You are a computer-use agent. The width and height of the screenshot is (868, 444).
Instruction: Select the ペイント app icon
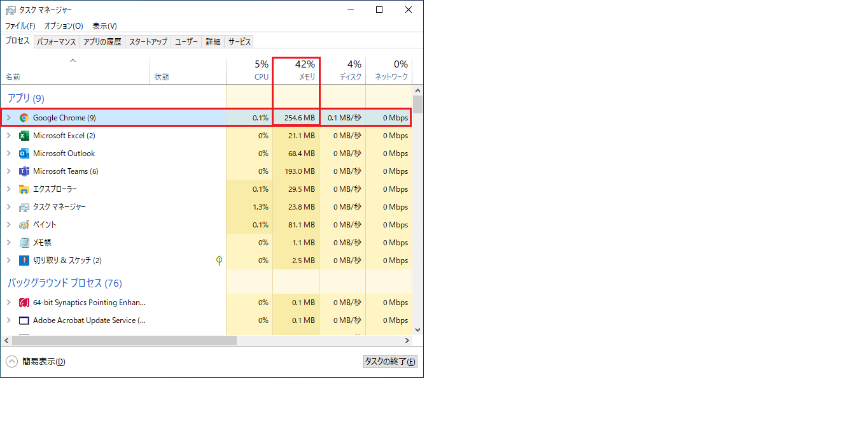point(24,225)
